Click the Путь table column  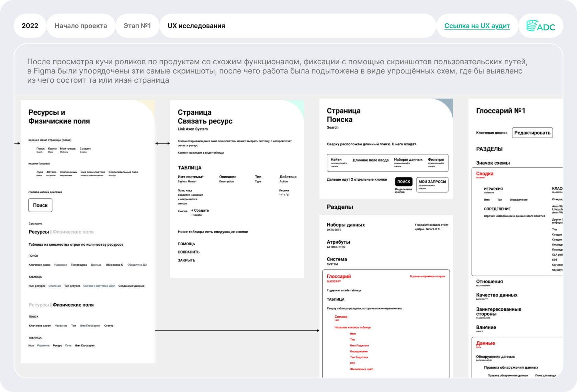pos(68,346)
